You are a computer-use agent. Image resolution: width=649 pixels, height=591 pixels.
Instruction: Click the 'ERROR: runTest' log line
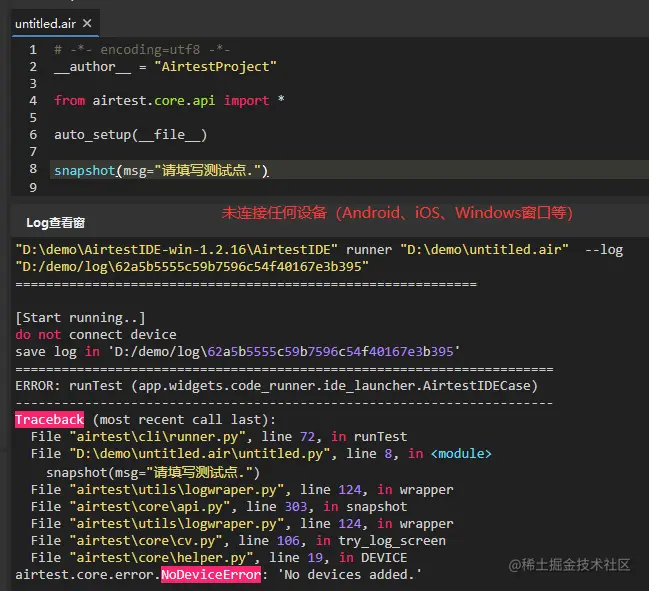pos(276,386)
